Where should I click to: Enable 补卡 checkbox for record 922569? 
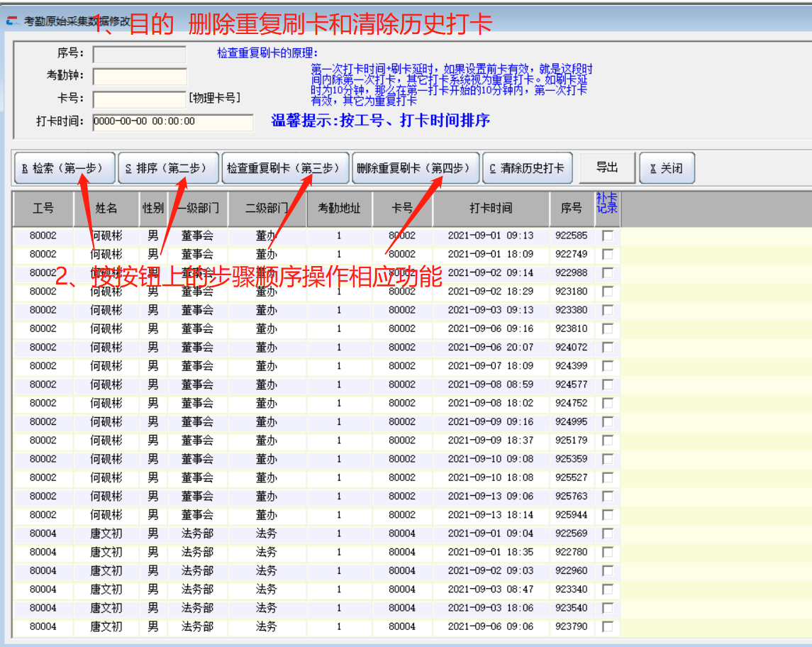(607, 533)
